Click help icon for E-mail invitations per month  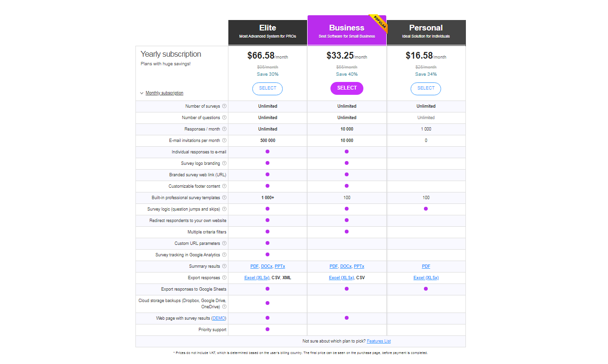[224, 141]
